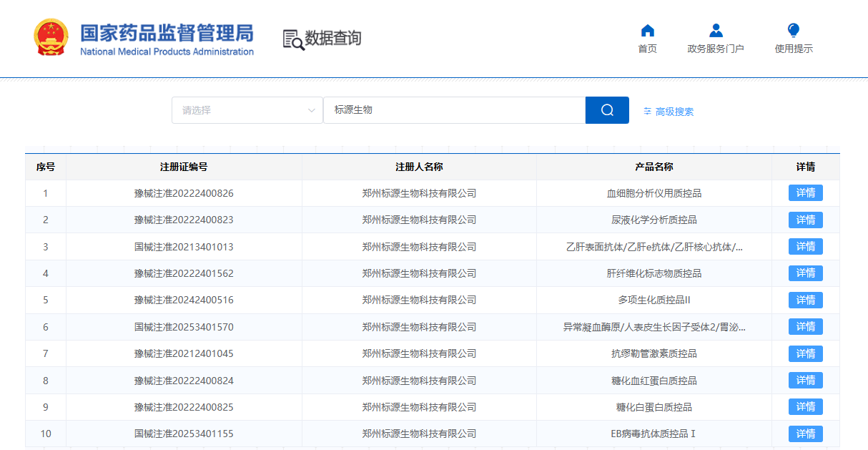Viewport: 868px width, 450px height.
Task: Click the 使用提示 lightbulb icon
Action: tap(793, 31)
